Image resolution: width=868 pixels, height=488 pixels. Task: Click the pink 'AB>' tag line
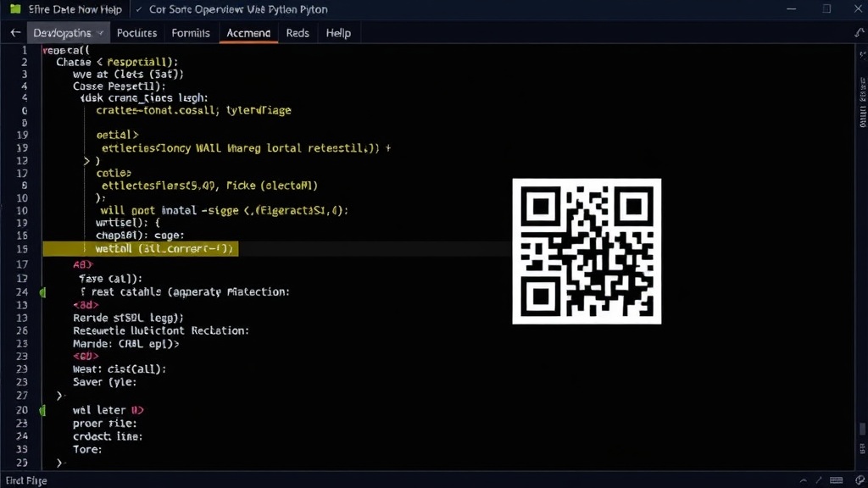(x=83, y=264)
